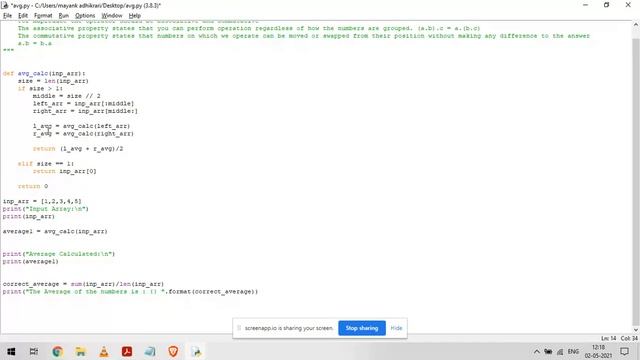Click the scrollbar down arrow
The image size is (640, 360).
coord(636,330)
